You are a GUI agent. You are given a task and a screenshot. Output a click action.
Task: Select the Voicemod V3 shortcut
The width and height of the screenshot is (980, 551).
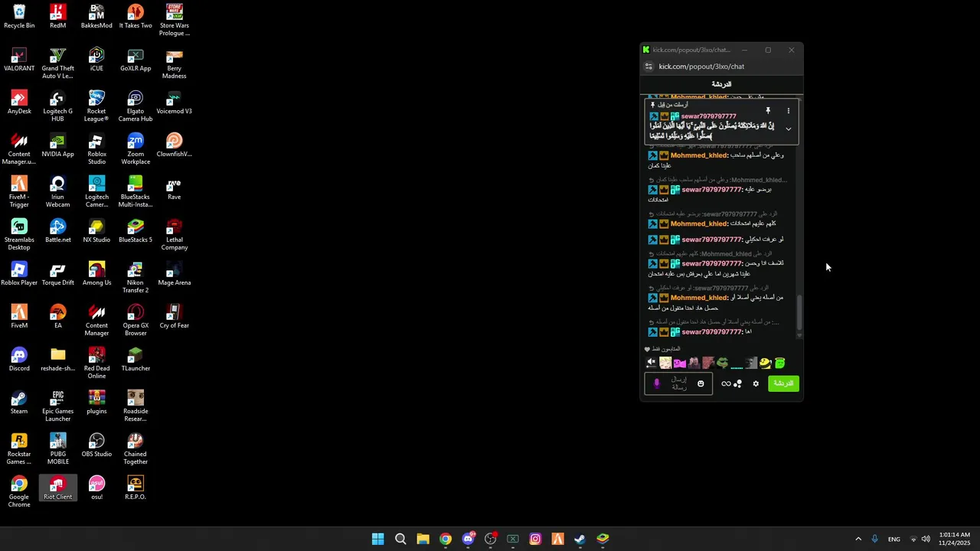[x=174, y=103]
